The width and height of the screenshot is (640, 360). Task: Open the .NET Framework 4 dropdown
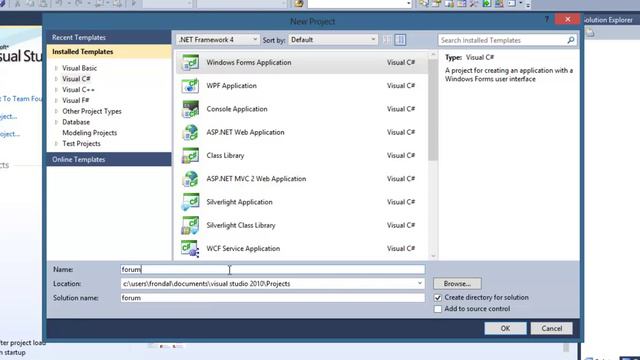218,40
